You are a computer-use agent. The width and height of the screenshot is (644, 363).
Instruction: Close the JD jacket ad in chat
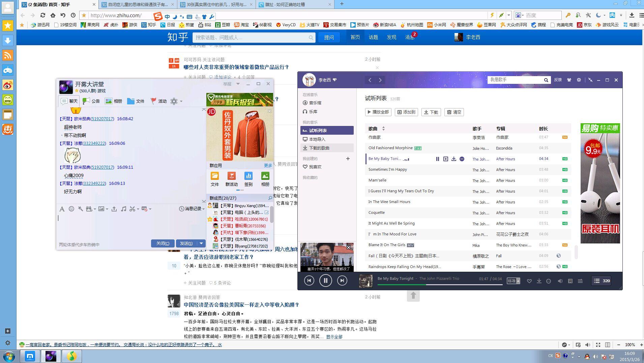pos(269,111)
